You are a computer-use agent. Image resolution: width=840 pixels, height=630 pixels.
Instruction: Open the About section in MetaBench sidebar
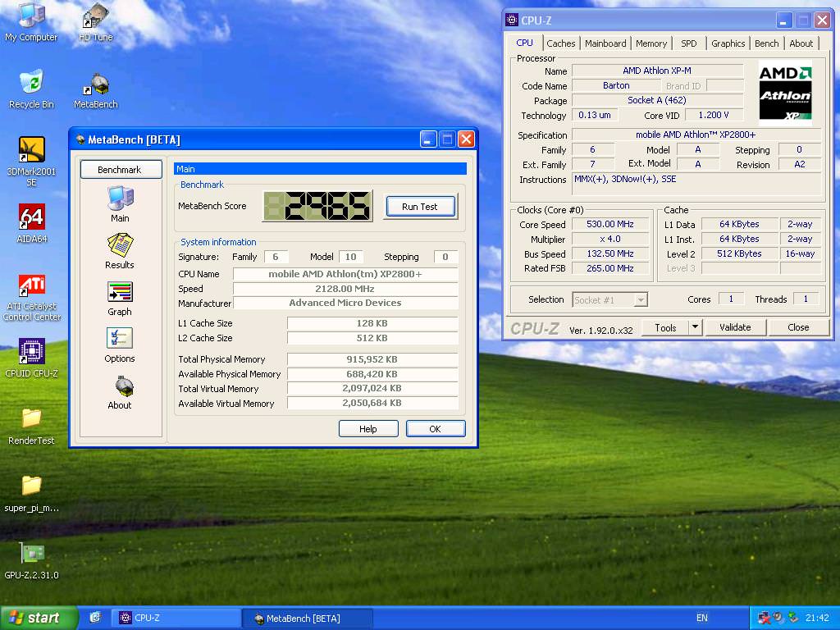click(x=120, y=391)
